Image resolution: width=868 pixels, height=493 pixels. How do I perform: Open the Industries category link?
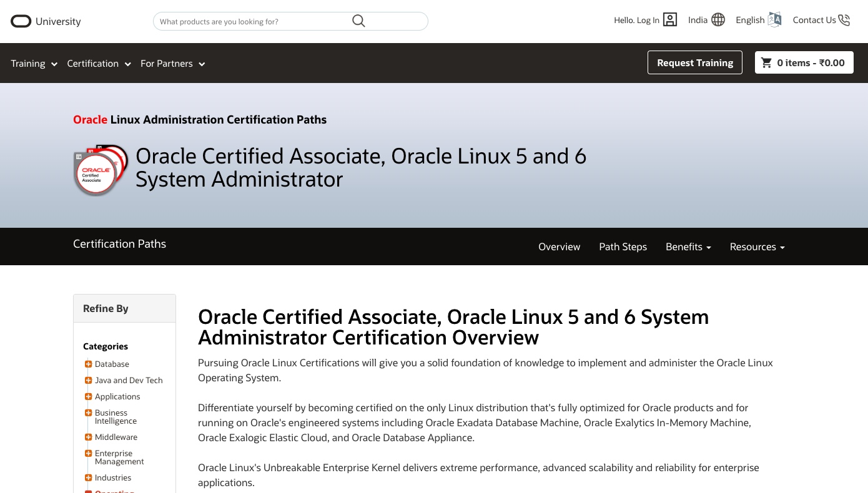click(x=113, y=478)
